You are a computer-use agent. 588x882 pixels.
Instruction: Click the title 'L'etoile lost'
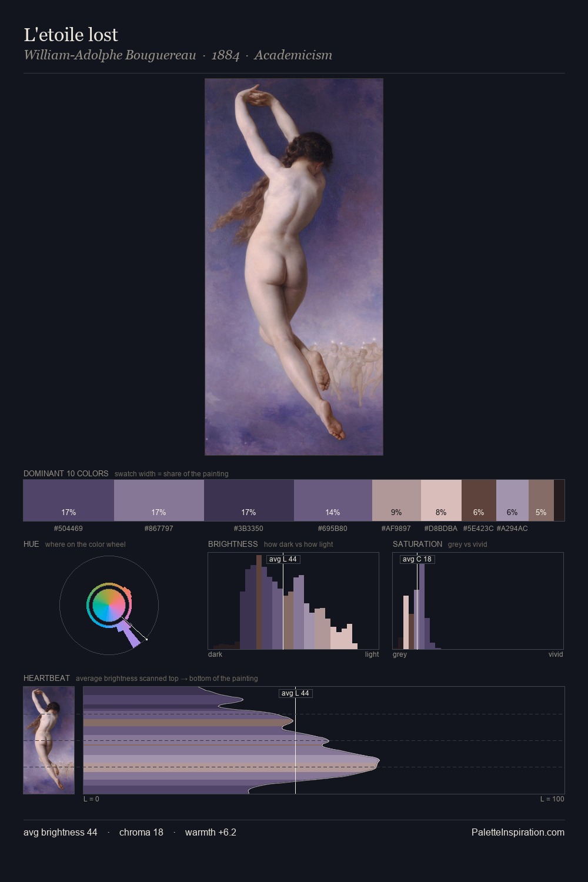tap(71, 35)
